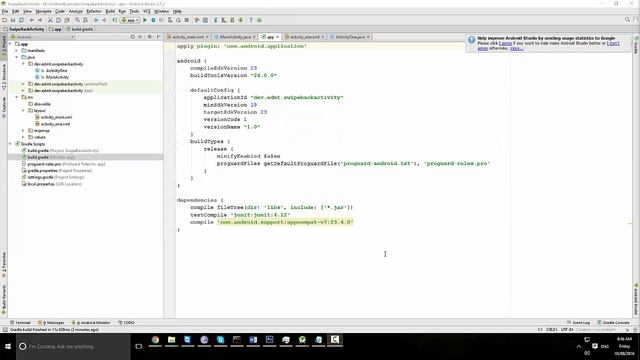Viewport: 640px width, 360px height.
Task: Run the app with the green play button
Action: [x=145, y=20]
